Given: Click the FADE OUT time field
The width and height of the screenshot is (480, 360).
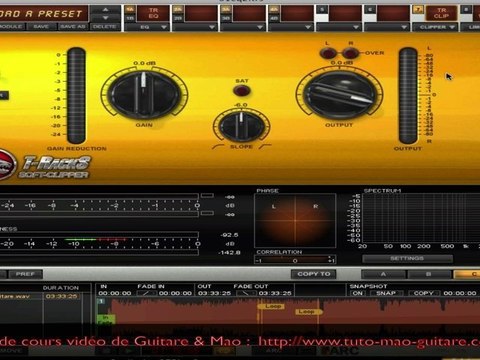Looking at the screenshot, I should 275,293.
